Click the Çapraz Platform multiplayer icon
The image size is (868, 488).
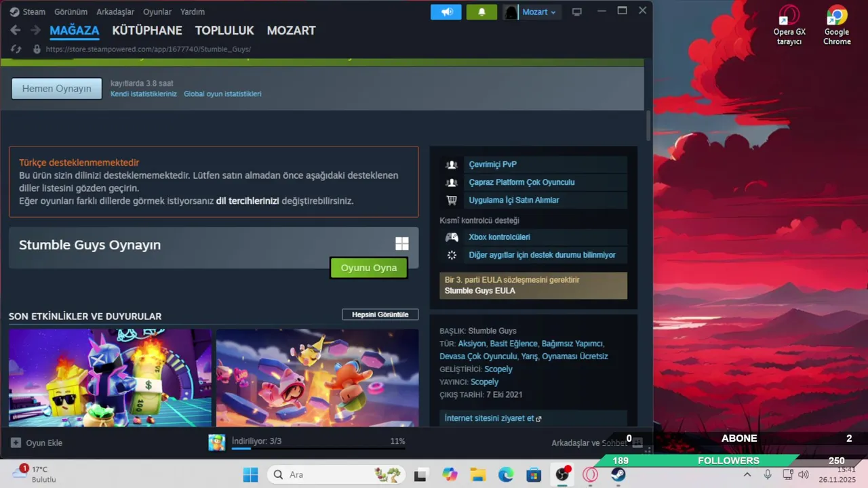coord(451,182)
